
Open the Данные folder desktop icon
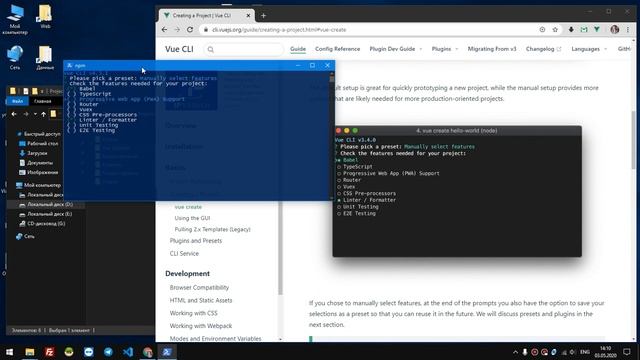tap(45, 57)
